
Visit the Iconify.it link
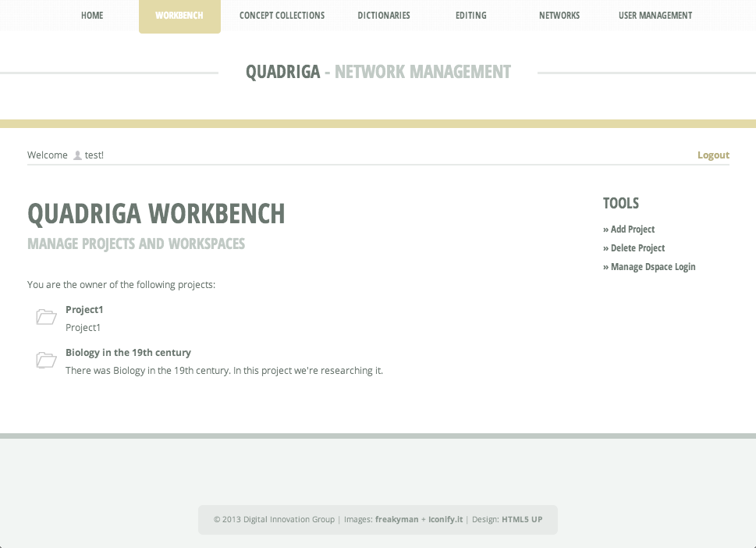(x=443, y=519)
